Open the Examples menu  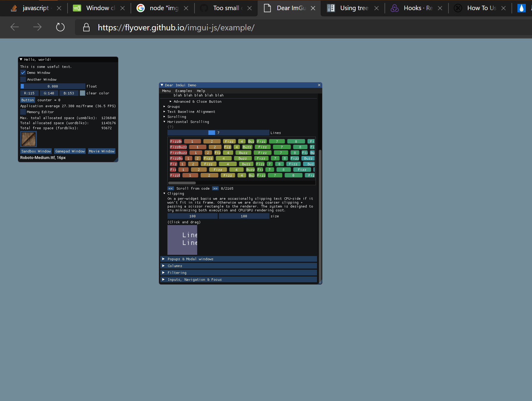183,91
